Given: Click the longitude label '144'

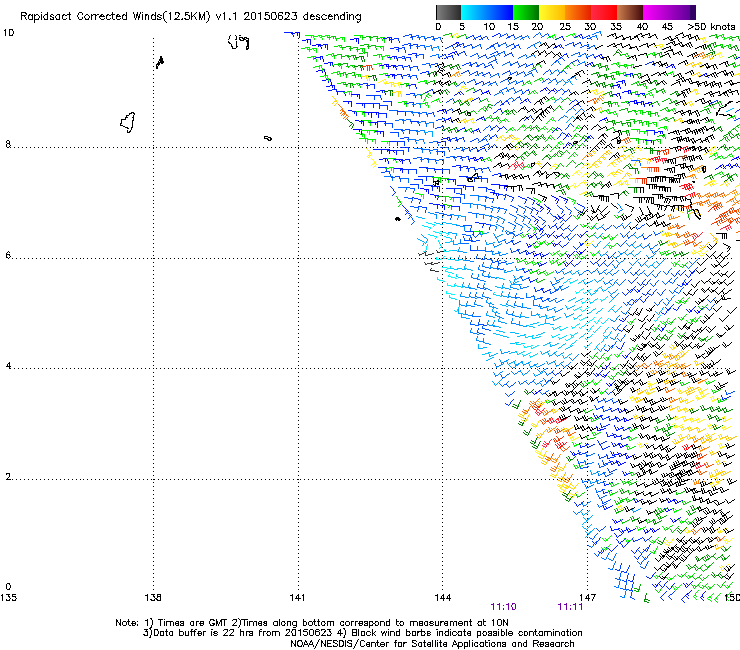Looking at the screenshot, I should point(443,598).
